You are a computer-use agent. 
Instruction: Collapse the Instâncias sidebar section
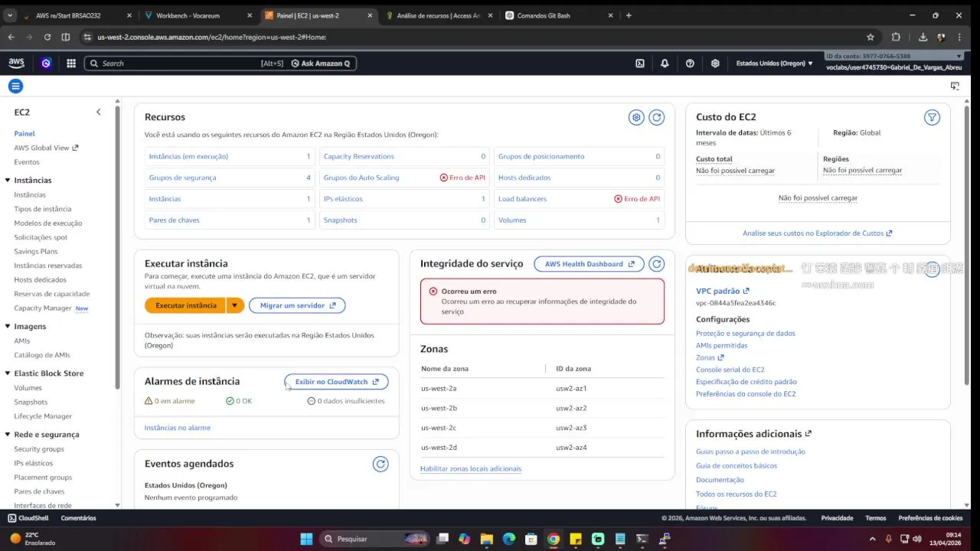pos(8,181)
